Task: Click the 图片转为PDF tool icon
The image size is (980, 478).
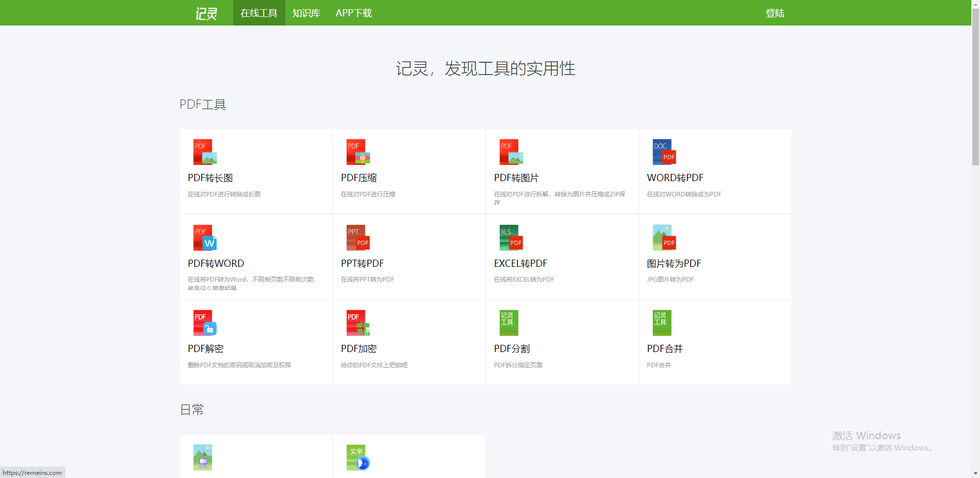Action: [665, 238]
